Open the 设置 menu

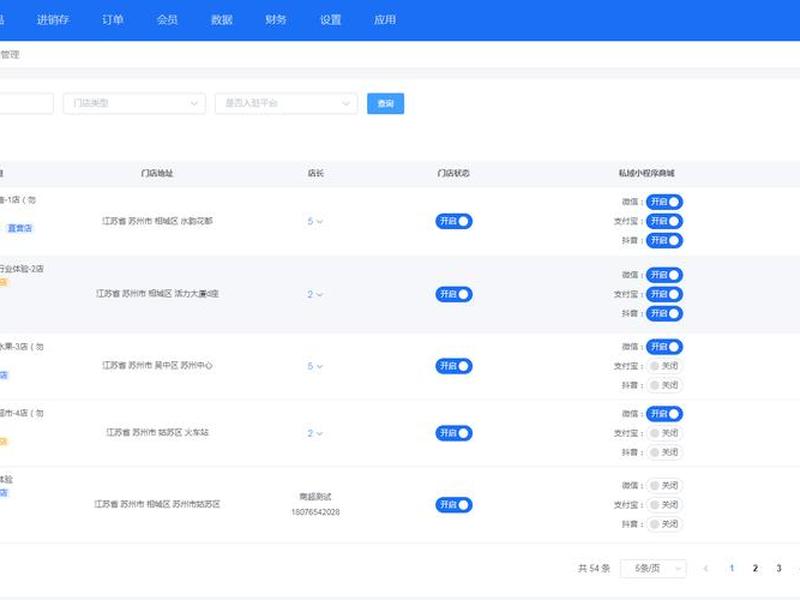[x=331, y=20]
